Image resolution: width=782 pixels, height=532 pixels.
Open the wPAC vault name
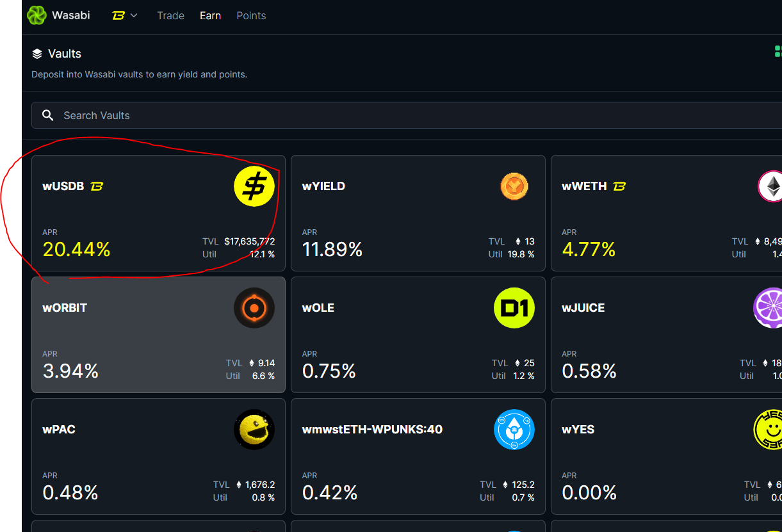(59, 430)
